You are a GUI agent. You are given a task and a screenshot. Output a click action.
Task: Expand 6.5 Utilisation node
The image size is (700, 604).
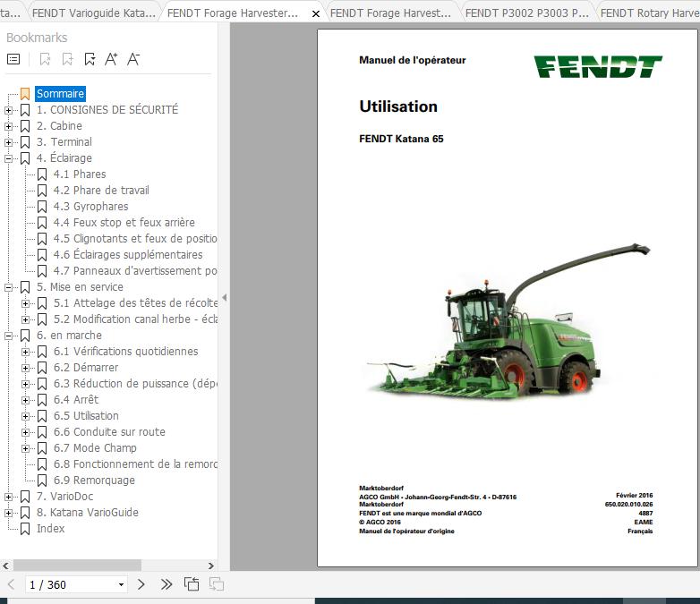click(x=25, y=416)
